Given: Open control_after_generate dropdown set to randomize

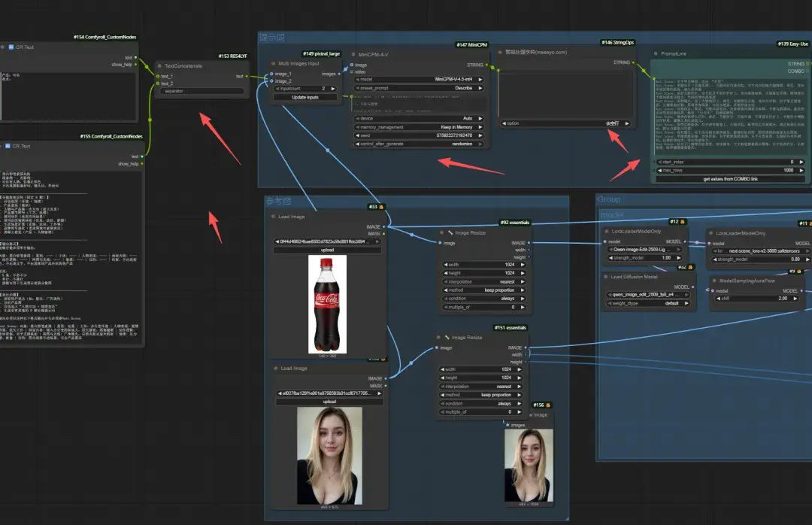Looking at the screenshot, I should point(419,144).
